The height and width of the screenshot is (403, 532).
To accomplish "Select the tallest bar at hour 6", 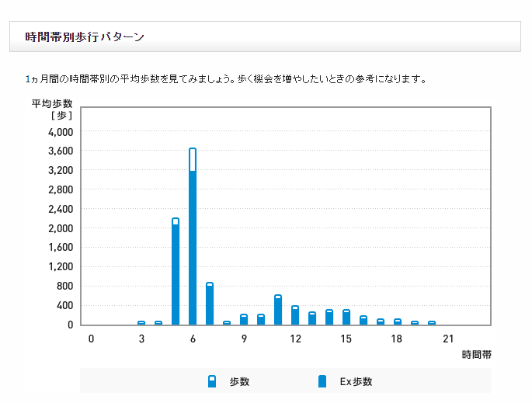I will (193, 236).
